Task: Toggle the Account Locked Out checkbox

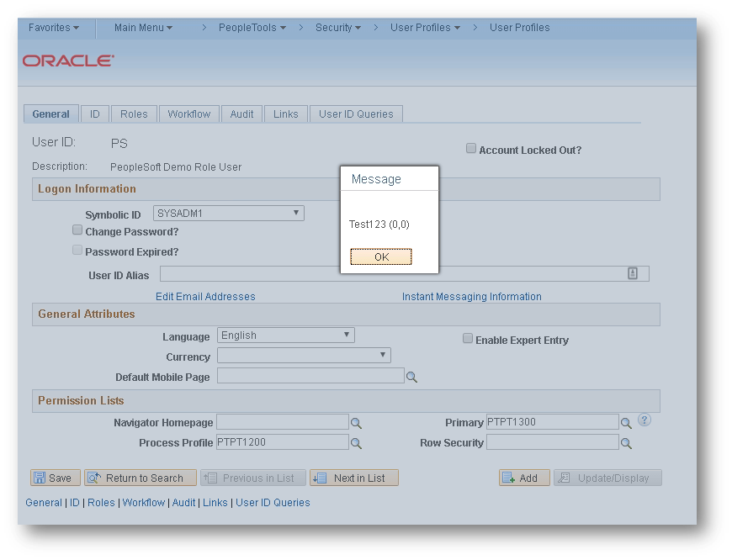Action: 471,148
